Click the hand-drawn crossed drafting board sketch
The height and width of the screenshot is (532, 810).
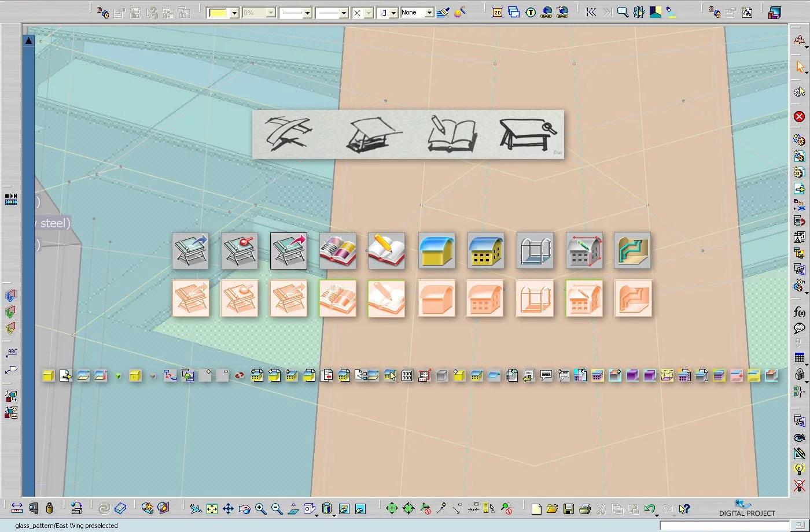(288, 134)
